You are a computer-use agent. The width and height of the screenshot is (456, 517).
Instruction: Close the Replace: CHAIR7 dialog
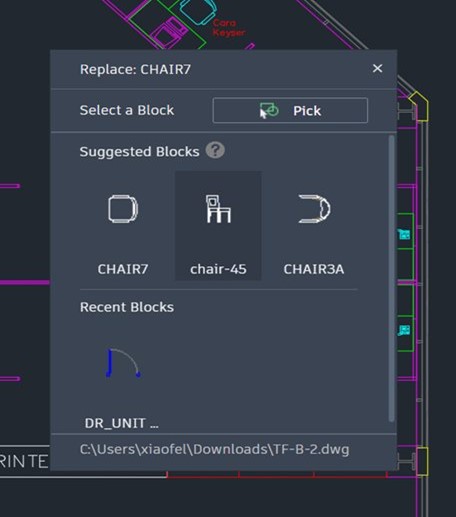(x=377, y=68)
